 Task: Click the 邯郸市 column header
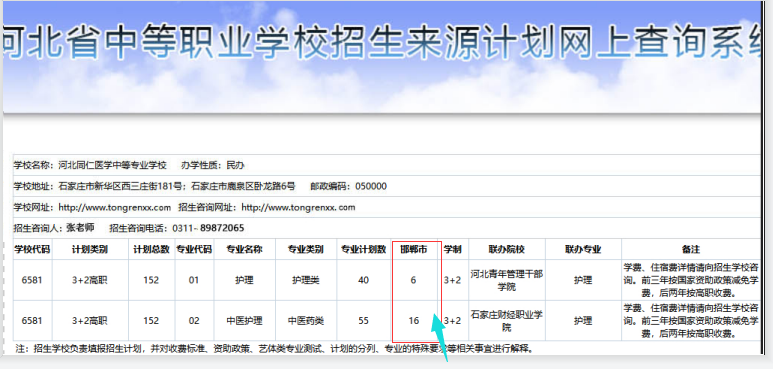click(414, 249)
